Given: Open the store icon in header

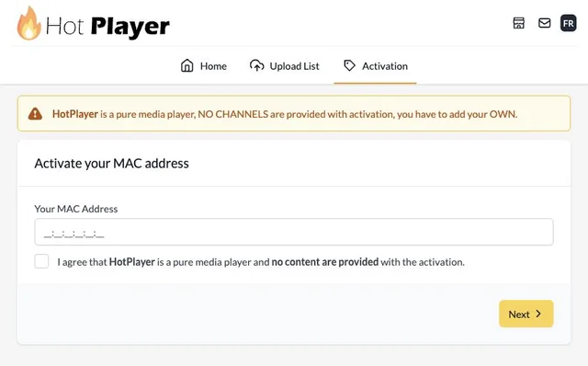Looking at the screenshot, I should coord(518,23).
